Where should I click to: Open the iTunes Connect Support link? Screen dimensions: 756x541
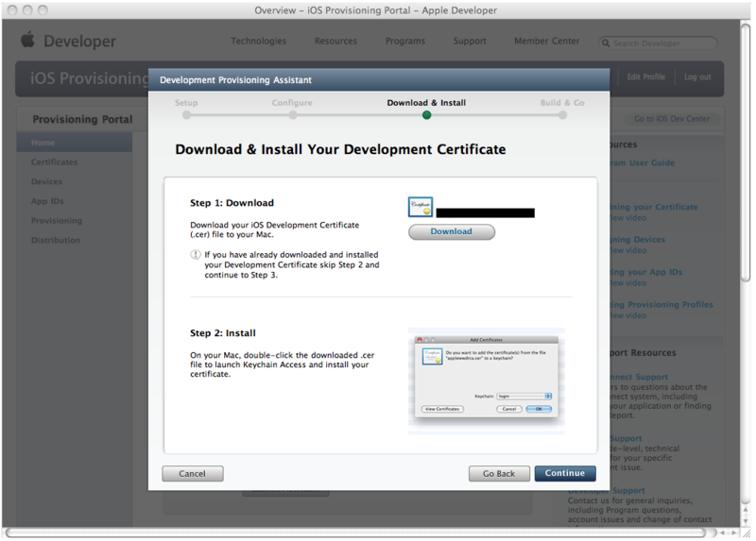click(640, 377)
